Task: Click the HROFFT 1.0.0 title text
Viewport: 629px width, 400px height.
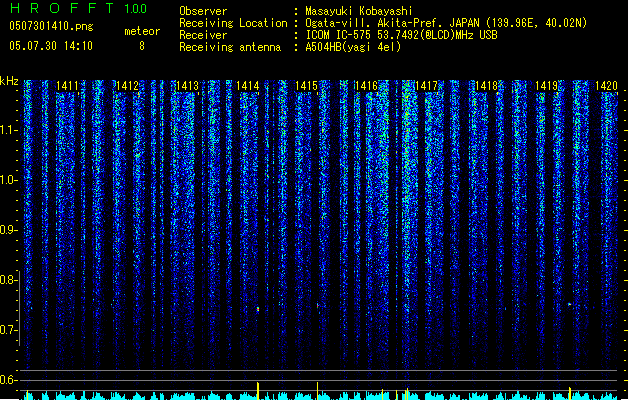Action: pos(79,8)
